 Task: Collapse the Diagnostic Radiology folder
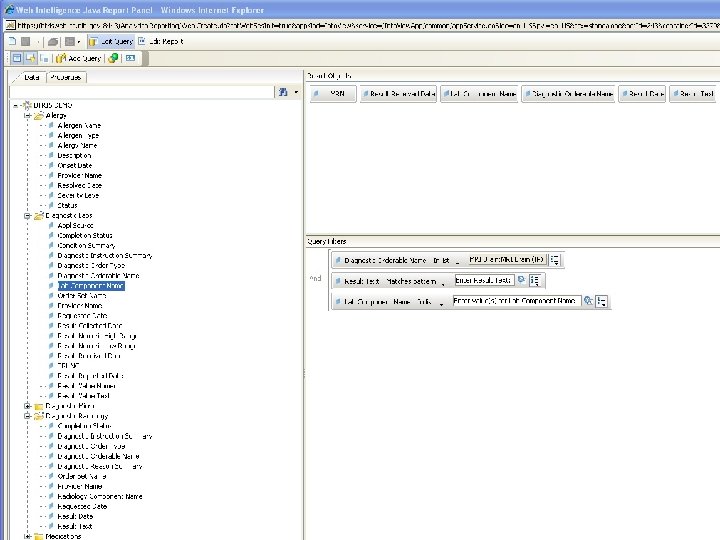[28, 416]
